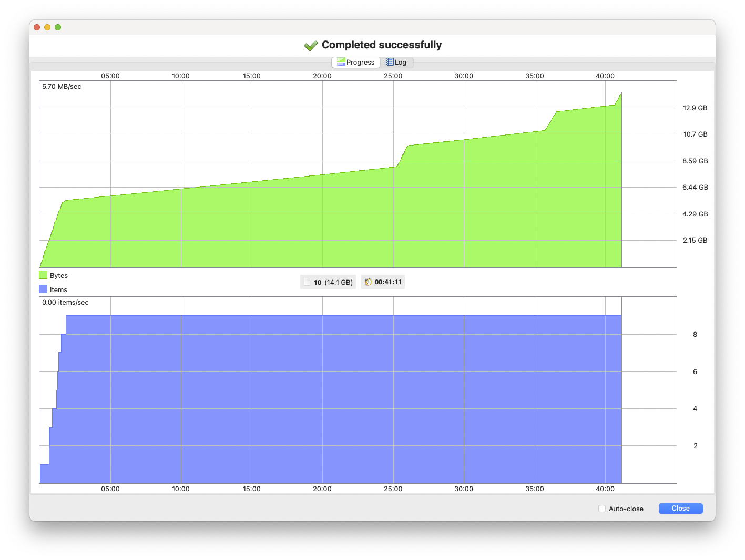Click the 2.15 GB axis label

(695, 241)
